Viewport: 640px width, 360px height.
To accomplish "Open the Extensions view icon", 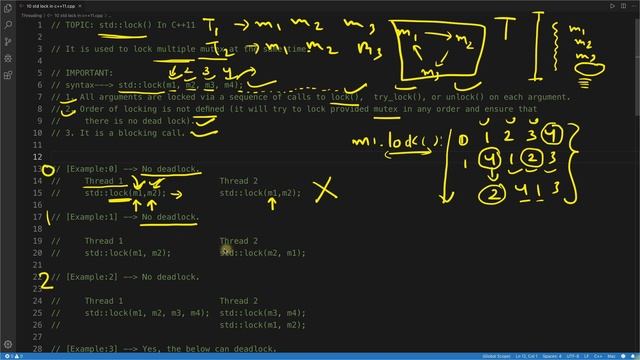I will [x=8, y=75].
